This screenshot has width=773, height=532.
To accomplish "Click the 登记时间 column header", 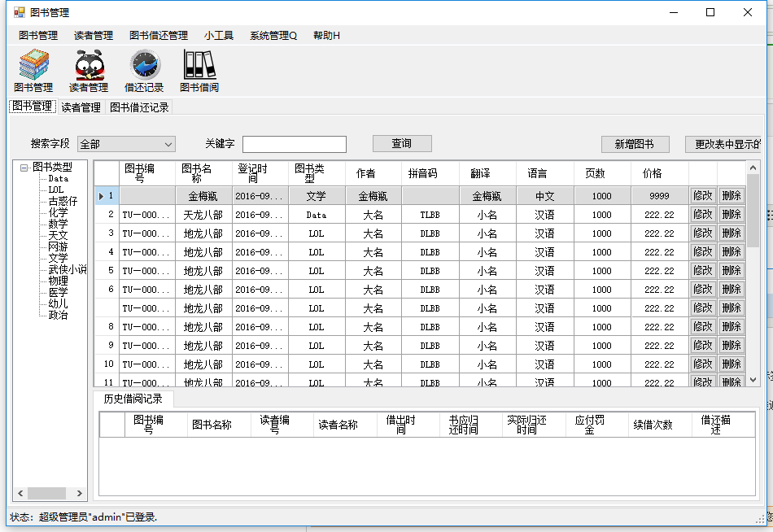I will click(260, 173).
